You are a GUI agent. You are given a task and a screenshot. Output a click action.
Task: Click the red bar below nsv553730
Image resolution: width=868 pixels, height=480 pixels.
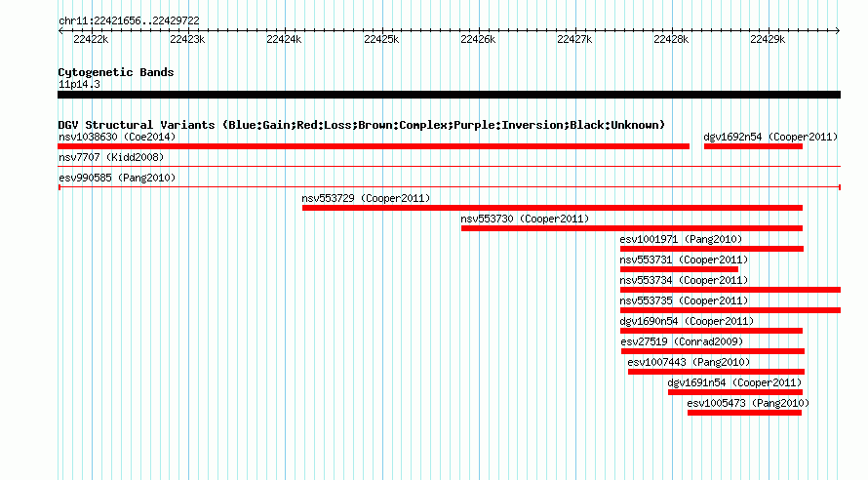coord(632,228)
